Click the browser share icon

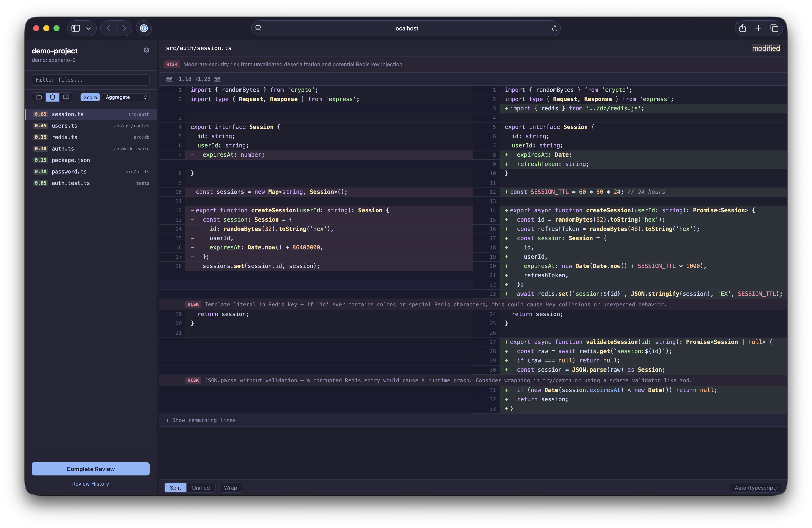point(742,28)
